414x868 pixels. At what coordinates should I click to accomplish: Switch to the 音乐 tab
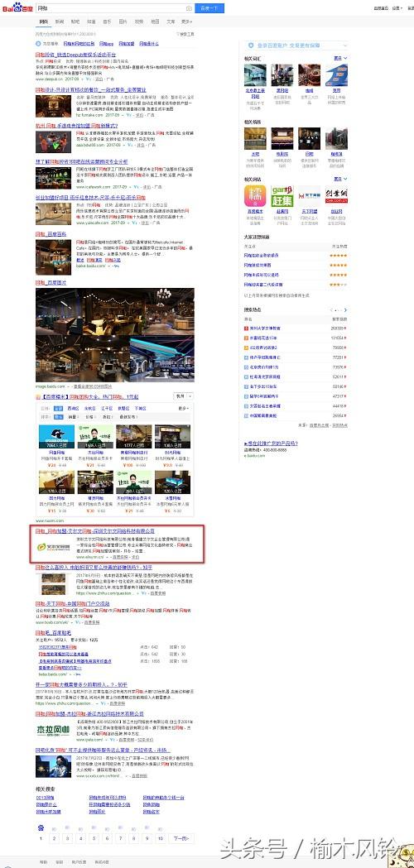coord(107,22)
